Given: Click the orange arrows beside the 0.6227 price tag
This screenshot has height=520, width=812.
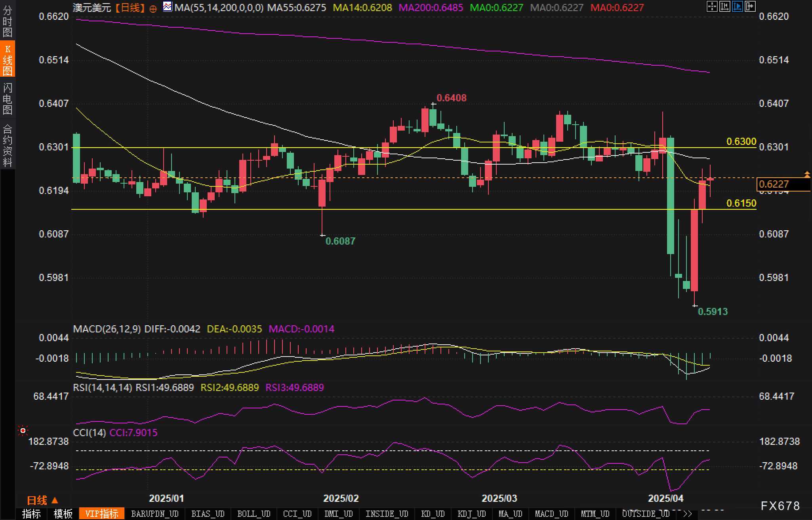Looking at the screenshot, I should [x=807, y=174].
